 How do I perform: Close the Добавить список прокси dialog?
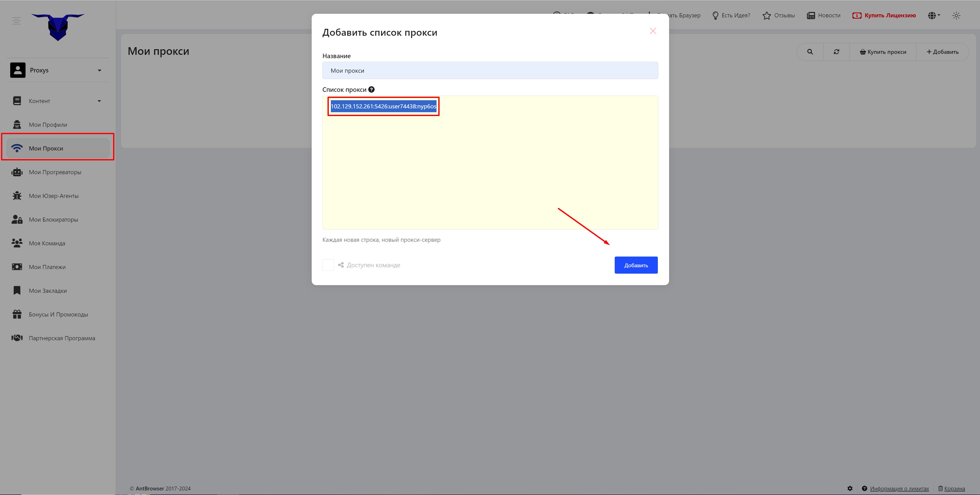click(x=653, y=31)
